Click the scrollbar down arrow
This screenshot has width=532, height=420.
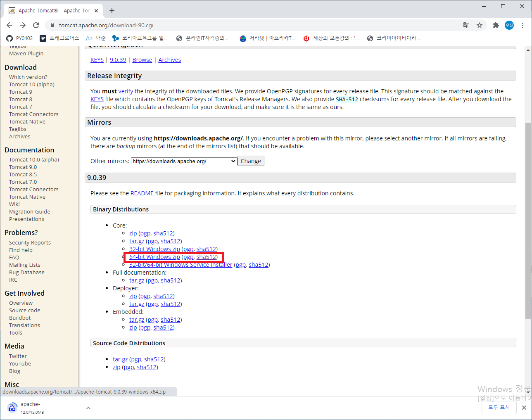pyautogui.click(x=528, y=393)
